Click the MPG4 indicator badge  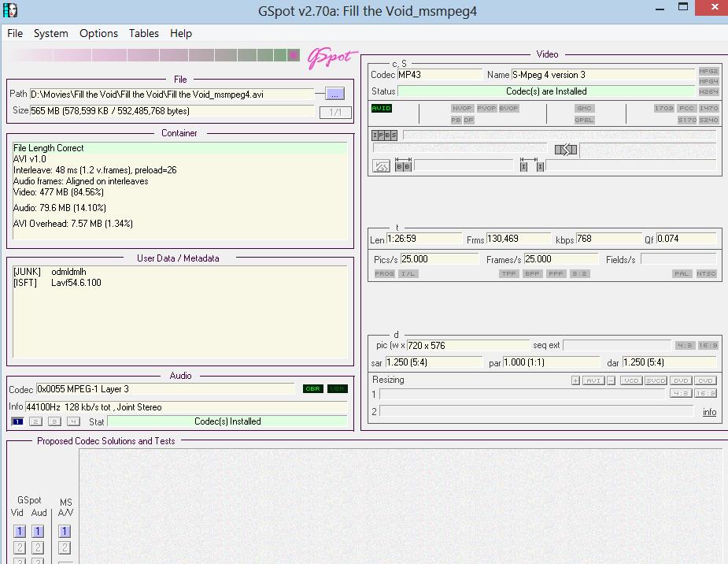point(708,81)
